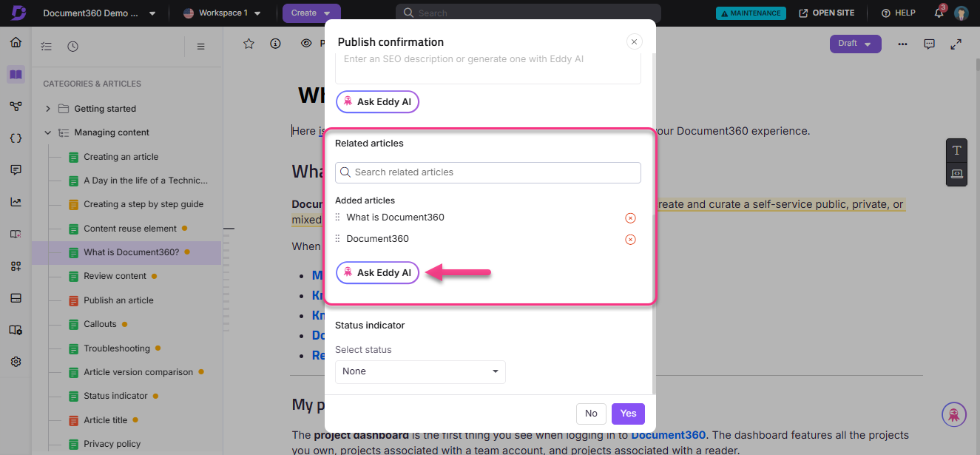Viewport: 980px width, 455px height.
Task: Collapse the Managing content category
Action: (x=47, y=132)
